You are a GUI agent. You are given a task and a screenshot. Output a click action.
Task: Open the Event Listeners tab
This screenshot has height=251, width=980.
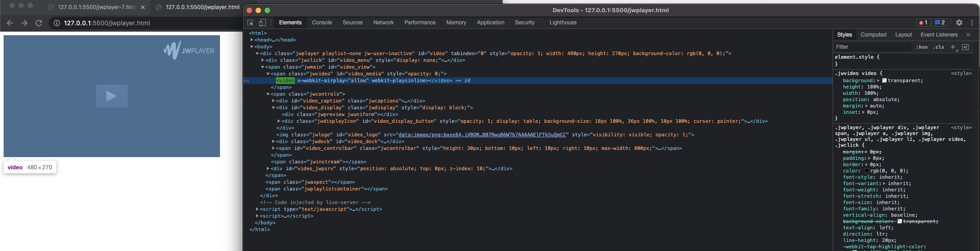coord(939,35)
